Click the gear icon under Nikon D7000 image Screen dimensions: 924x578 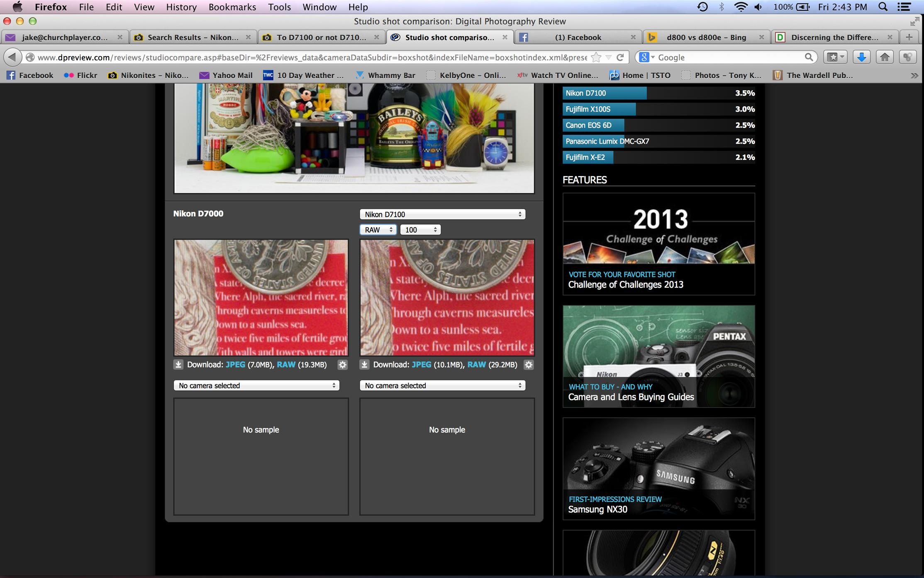tap(342, 365)
